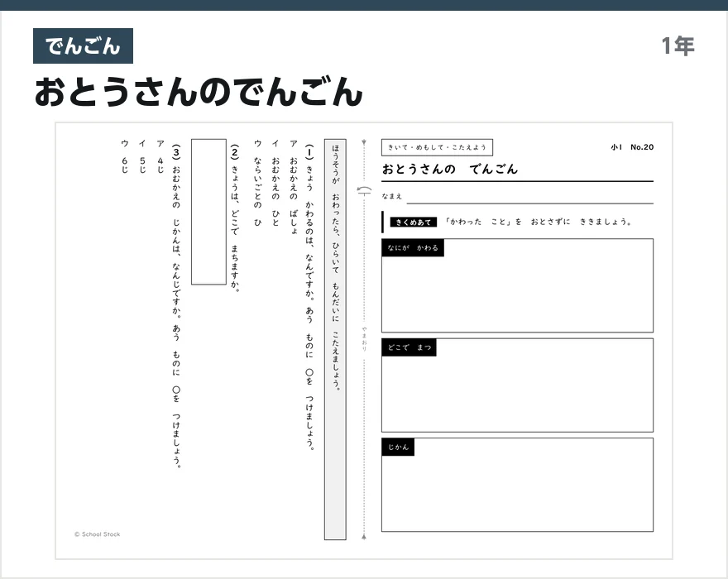Viewport: 728px width, 579px height.
Task: Click the かわった こと を おとさずに goal sentence
Action: (539, 222)
